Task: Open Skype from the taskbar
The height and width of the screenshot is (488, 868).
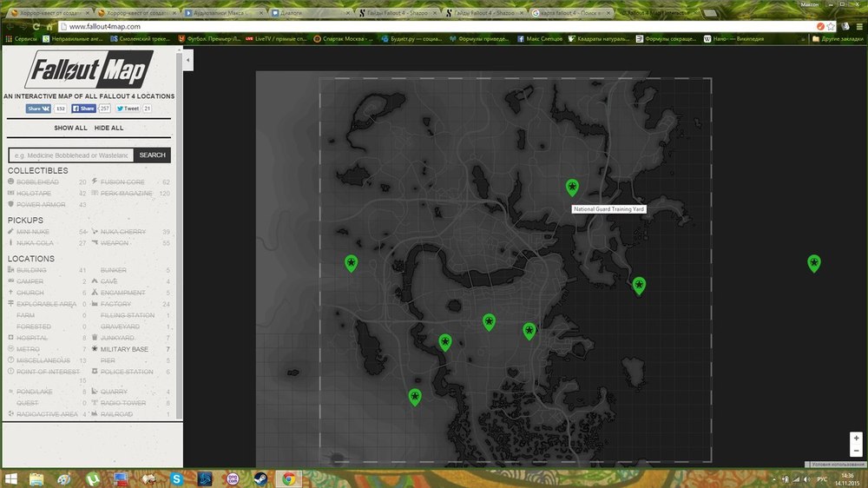Action: tap(176, 478)
